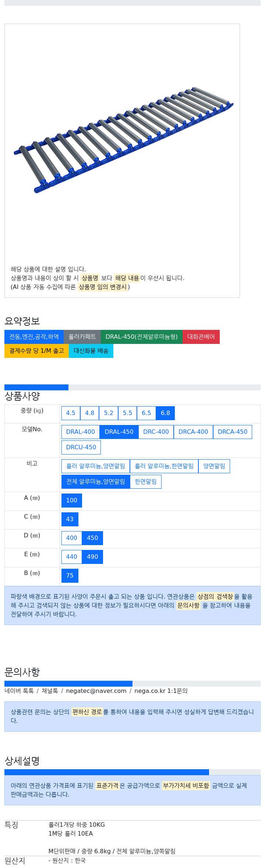Click the 롤러카페트 tag
The image size is (265, 868).
(x=82, y=337)
